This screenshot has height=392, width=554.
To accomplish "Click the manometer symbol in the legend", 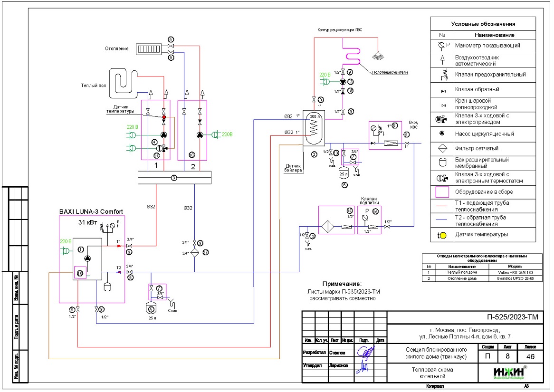I will pyautogui.click(x=442, y=46).
